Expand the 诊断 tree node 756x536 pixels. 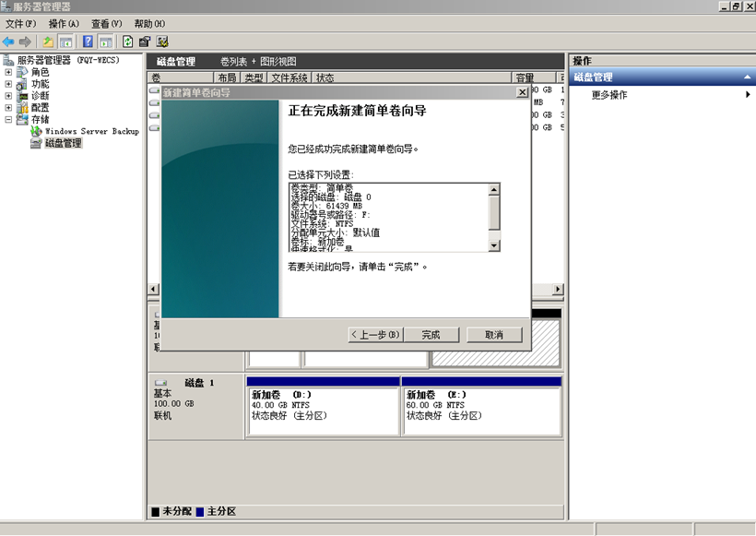click(8, 96)
